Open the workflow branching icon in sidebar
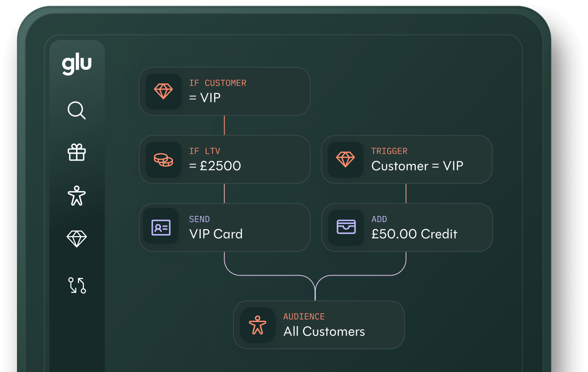 (77, 285)
